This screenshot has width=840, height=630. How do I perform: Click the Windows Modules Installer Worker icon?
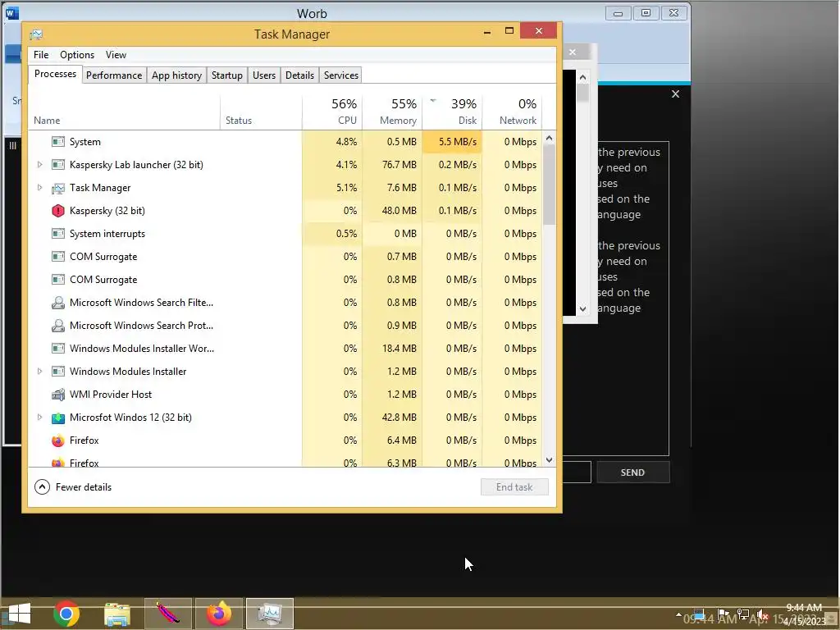(58, 349)
